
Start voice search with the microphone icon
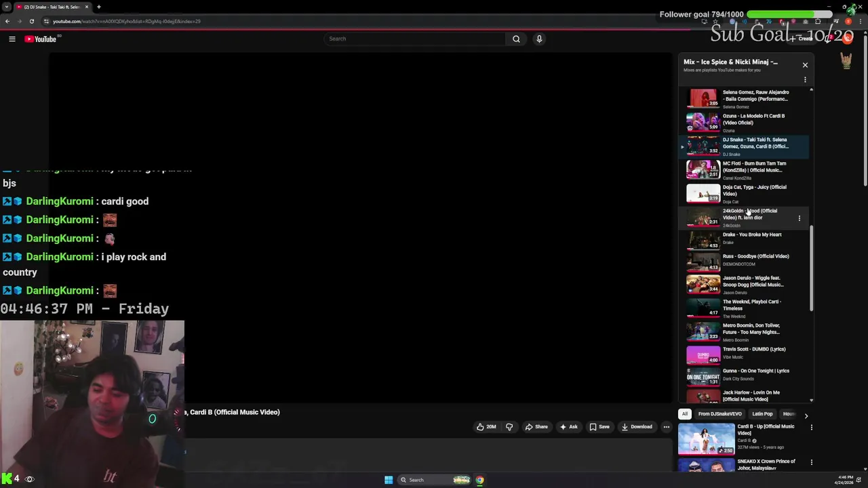click(x=539, y=39)
